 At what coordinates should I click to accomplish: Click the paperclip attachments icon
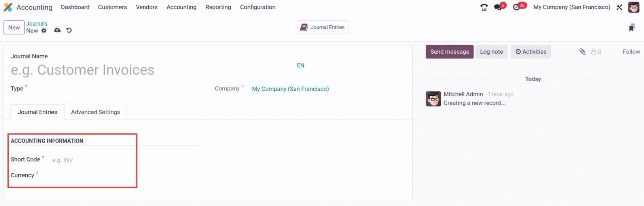click(x=582, y=52)
